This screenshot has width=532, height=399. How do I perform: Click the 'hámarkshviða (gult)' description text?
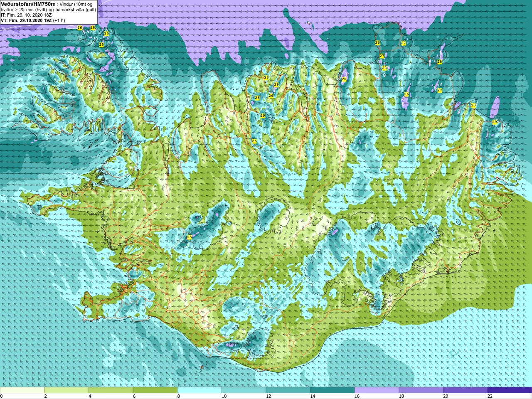point(75,10)
